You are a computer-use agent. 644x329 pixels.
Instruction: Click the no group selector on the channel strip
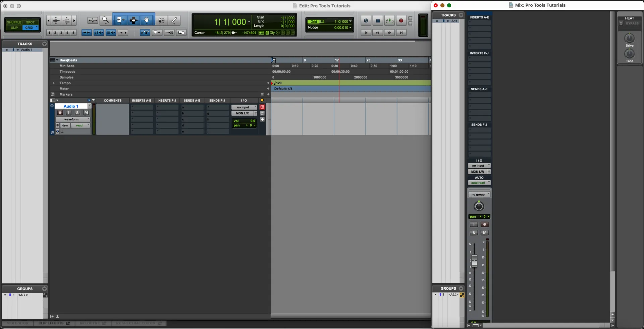(479, 194)
